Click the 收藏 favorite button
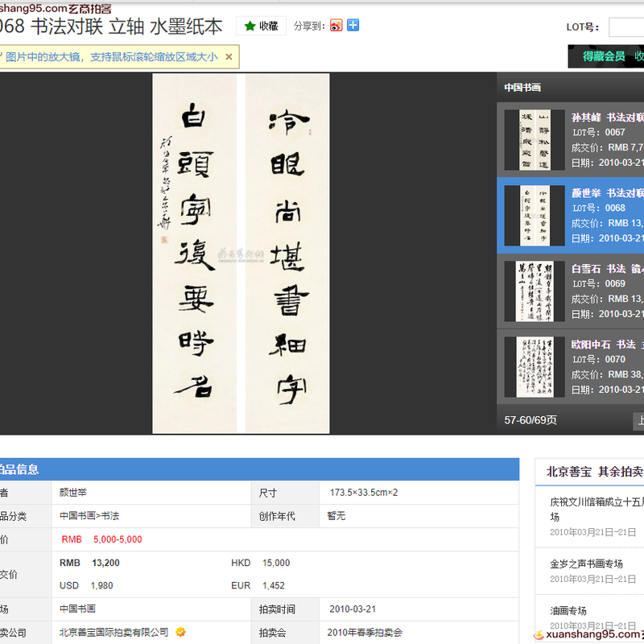Screen dimensions: 644x644 [261, 27]
